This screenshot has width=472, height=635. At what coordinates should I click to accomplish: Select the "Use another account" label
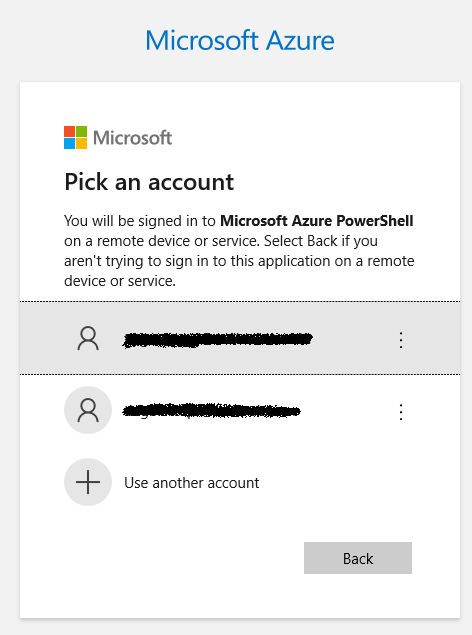tap(191, 483)
